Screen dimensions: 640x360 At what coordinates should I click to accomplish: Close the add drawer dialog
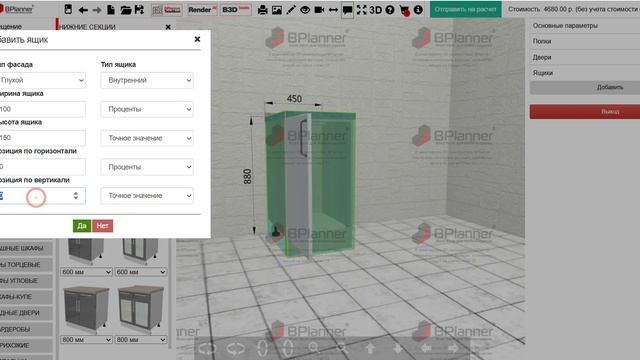(197, 39)
